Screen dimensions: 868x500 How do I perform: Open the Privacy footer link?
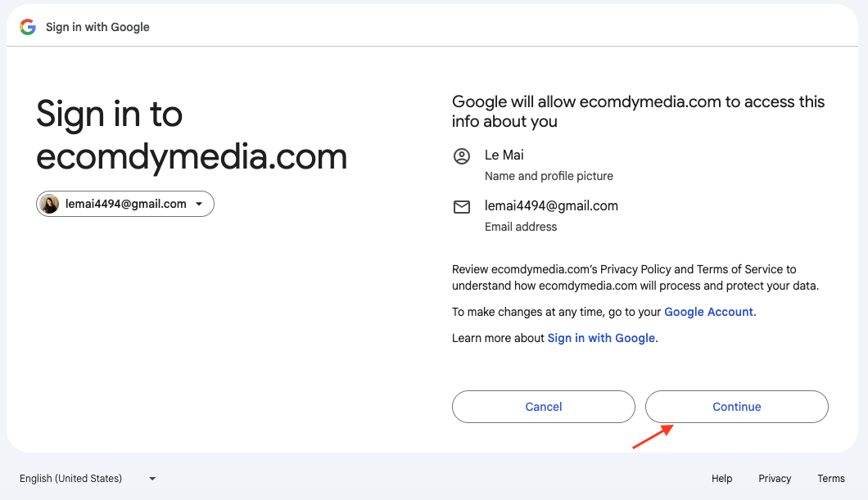click(775, 479)
